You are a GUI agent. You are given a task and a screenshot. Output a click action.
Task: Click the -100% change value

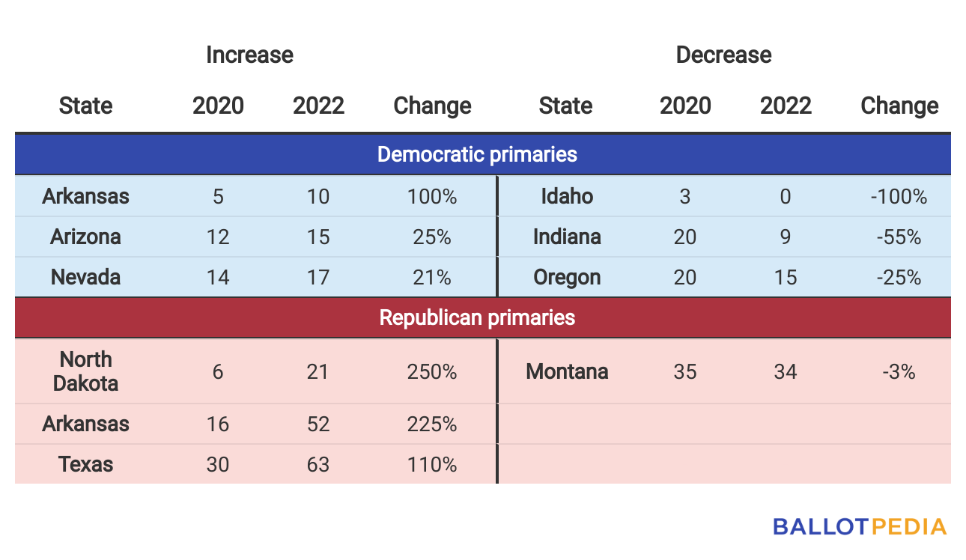[899, 196]
